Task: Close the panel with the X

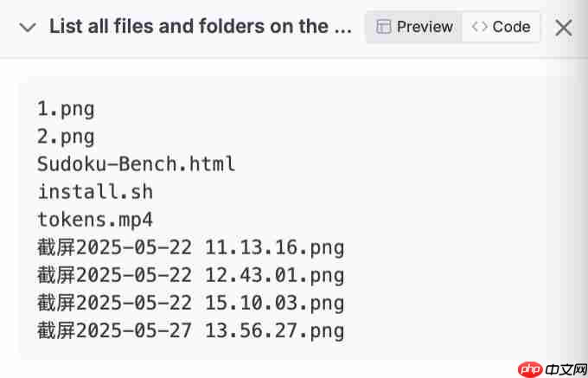Action: point(563,28)
